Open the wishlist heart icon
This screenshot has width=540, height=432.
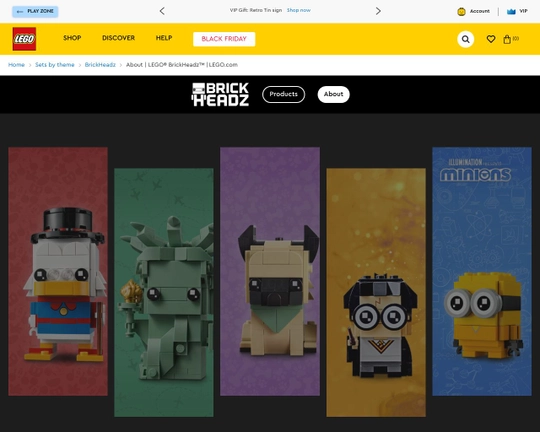(491, 39)
